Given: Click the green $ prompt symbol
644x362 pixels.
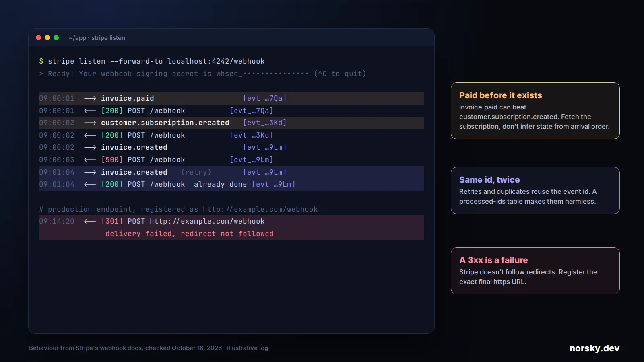Looking at the screenshot, I should [41, 61].
